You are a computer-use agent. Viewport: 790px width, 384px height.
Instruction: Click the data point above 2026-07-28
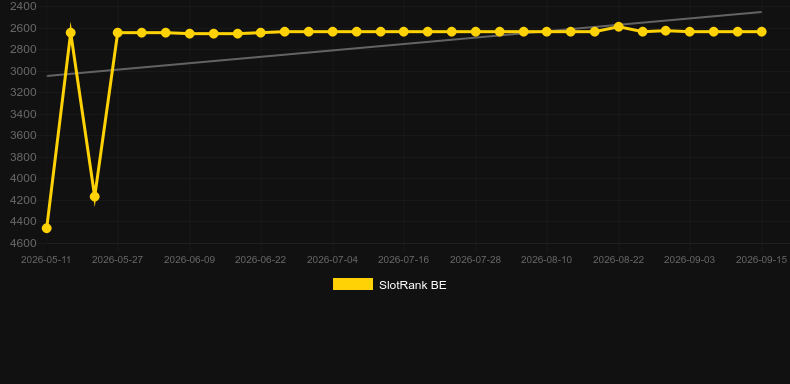click(475, 32)
